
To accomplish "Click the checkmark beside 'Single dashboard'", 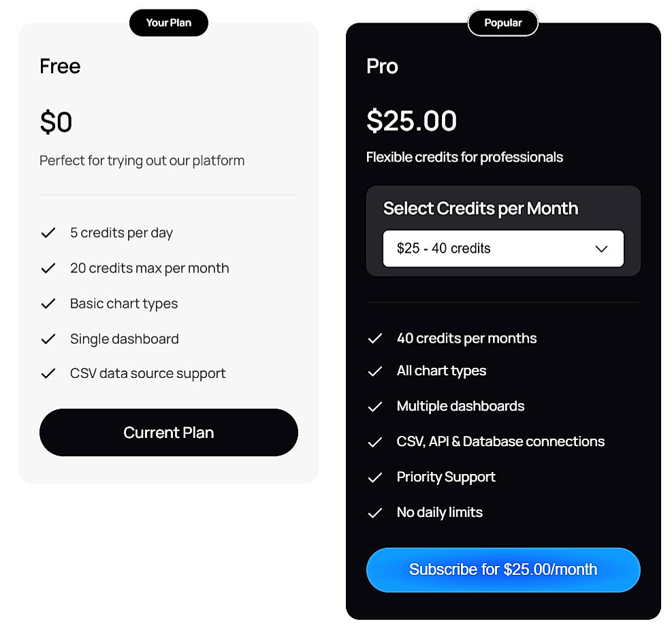I will 48,338.
